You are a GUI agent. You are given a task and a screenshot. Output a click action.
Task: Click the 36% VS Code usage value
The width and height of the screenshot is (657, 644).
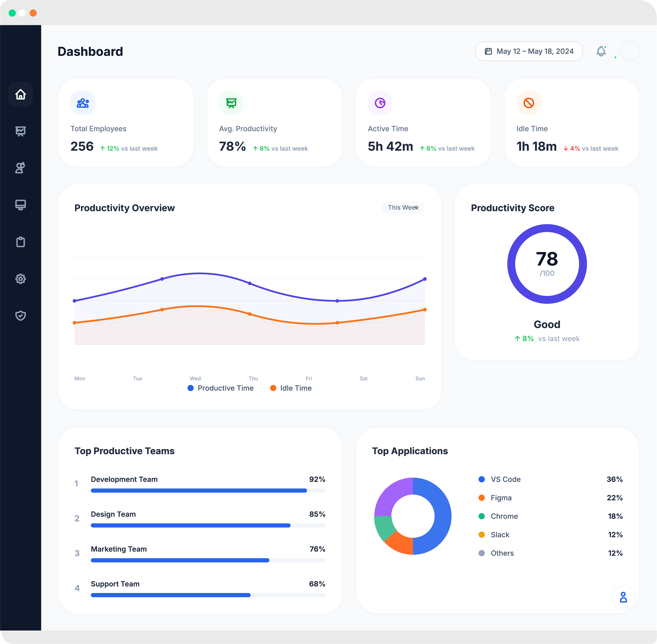point(614,479)
